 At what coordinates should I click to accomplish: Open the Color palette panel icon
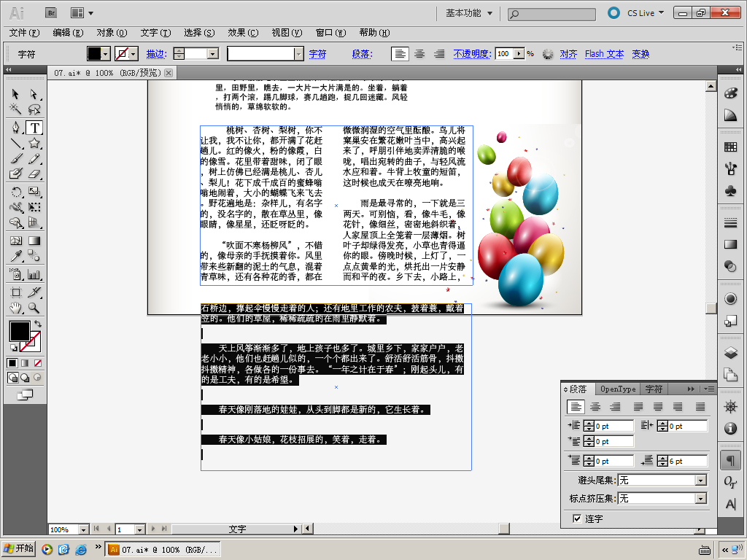point(730,93)
